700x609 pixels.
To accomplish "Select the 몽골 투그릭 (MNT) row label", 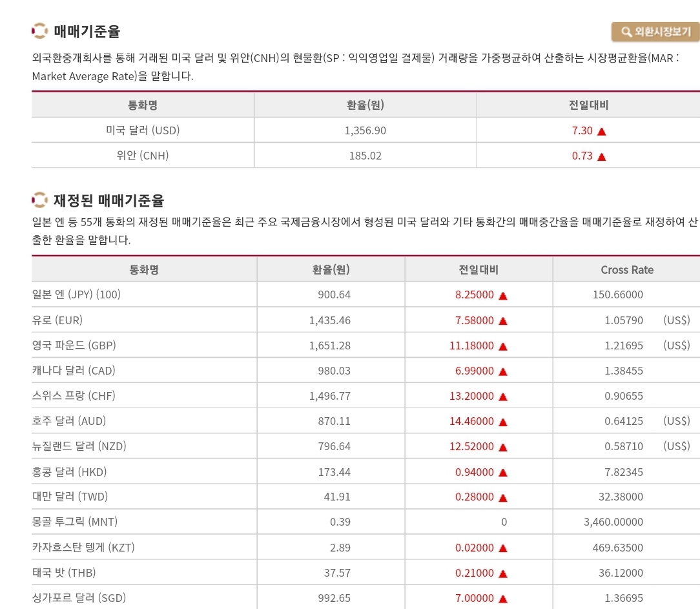I will [75, 521].
